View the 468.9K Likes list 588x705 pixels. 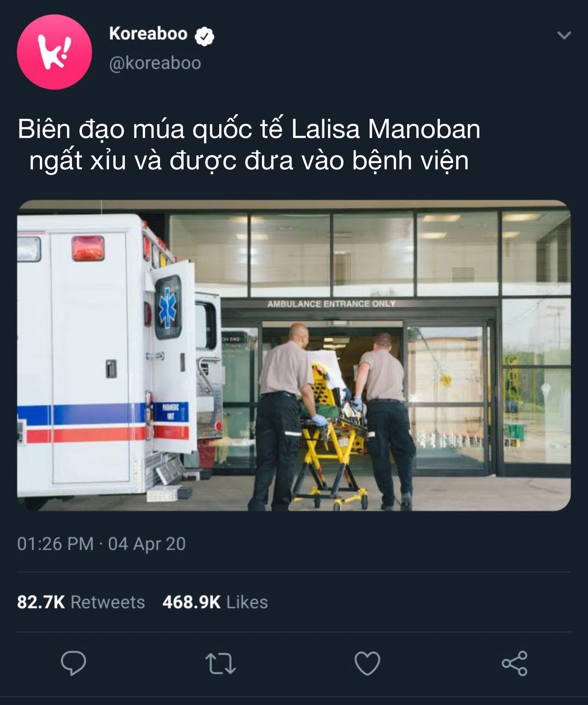point(215,602)
